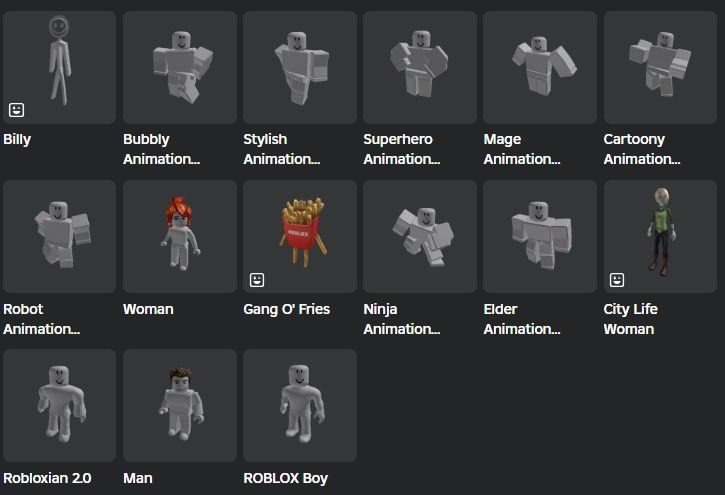This screenshot has width=725, height=495.
Task: Open the Bubbly Animation pack thumbnail
Action: pos(180,67)
